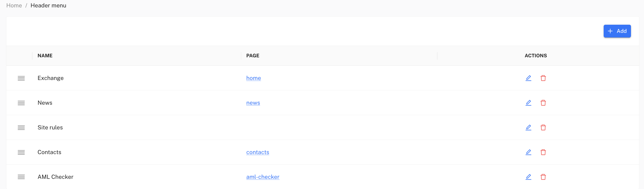Go to Home in the breadcrumb

click(x=14, y=5)
